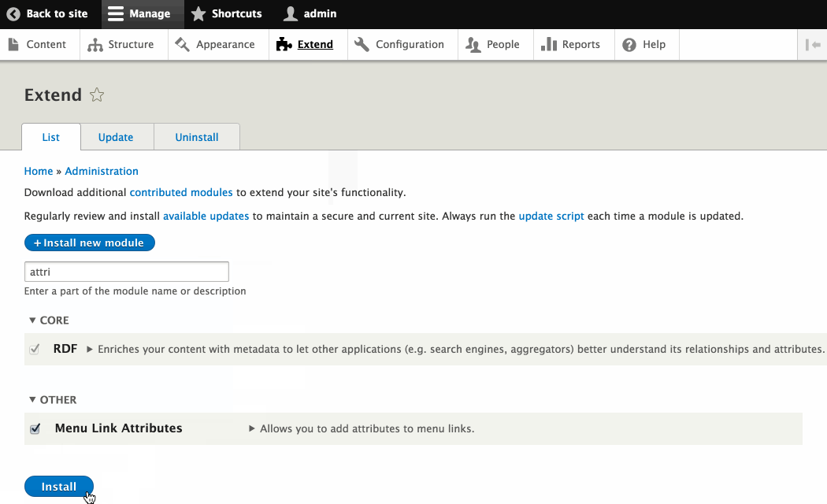Follow the Administration breadcrumb link
The width and height of the screenshot is (827, 504).
pos(102,172)
